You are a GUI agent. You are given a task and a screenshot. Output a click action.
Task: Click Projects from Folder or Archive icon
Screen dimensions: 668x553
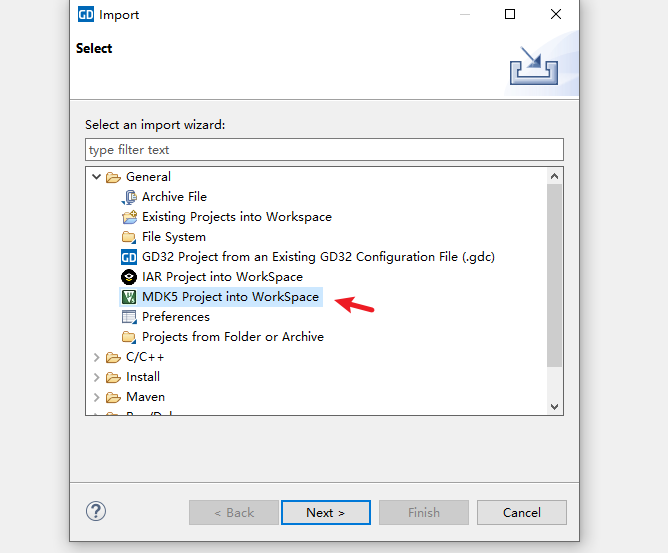[x=129, y=337]
